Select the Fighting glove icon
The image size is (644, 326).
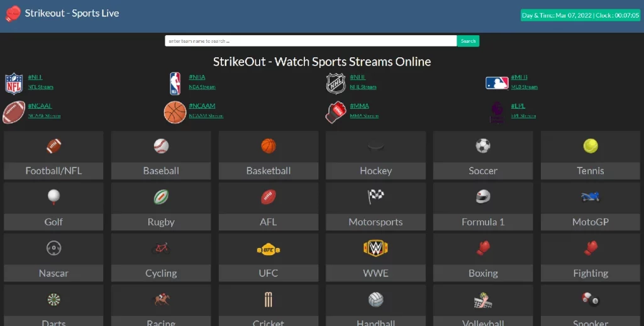591,249
